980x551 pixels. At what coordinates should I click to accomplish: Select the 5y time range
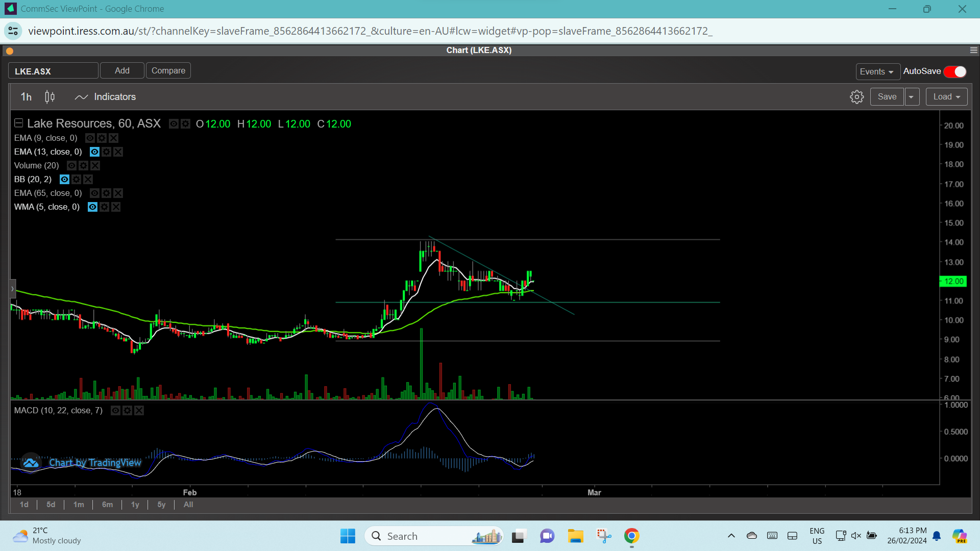[161, 505]
